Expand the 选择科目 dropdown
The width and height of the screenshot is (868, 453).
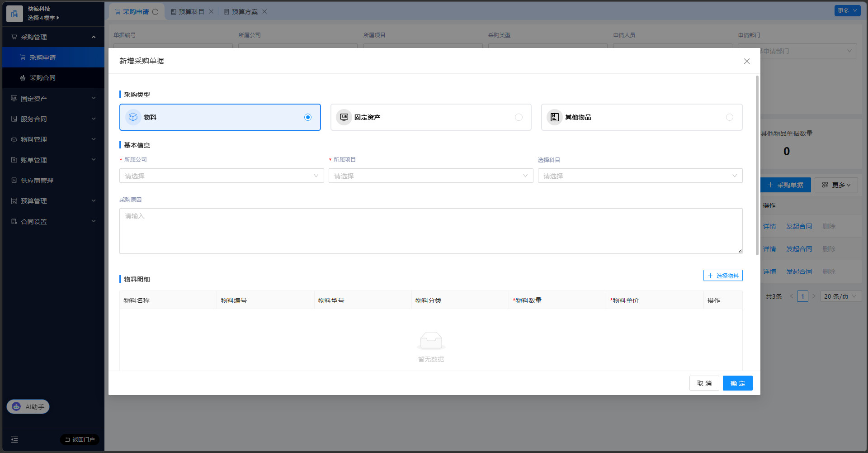pos(640,176)
